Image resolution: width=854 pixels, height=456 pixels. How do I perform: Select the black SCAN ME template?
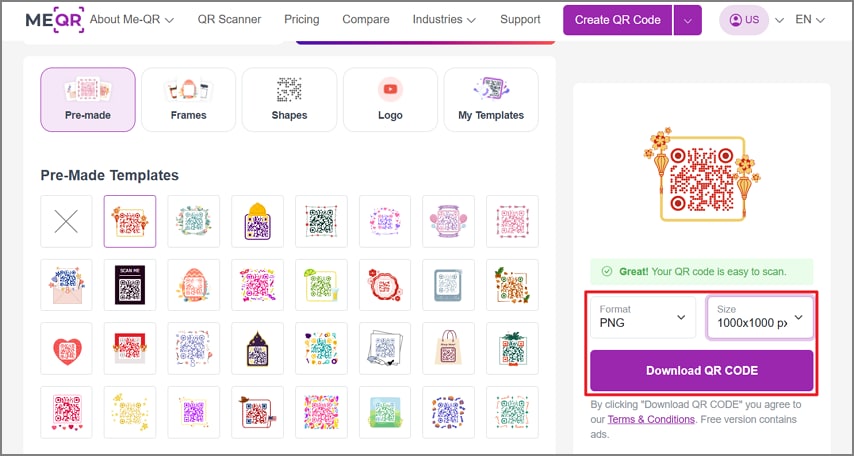click(130, 285)
